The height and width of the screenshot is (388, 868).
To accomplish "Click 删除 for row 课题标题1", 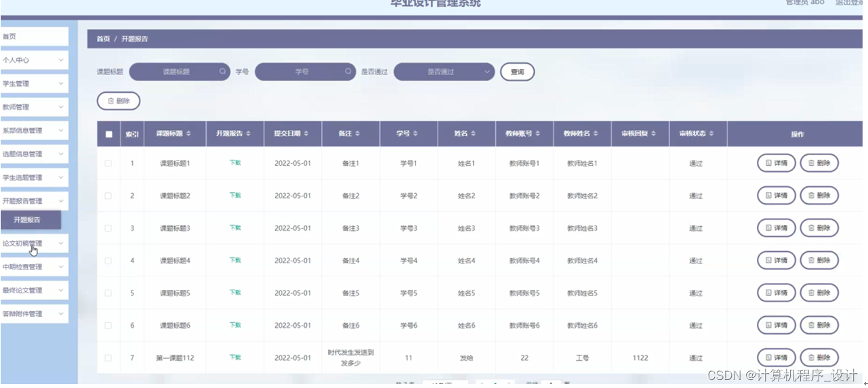I will [819, 163].
